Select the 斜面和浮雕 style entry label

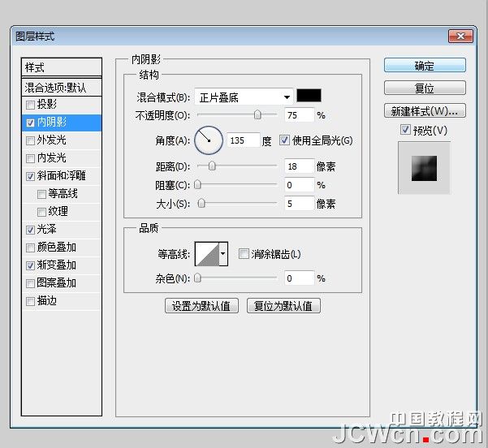point(62,176)
